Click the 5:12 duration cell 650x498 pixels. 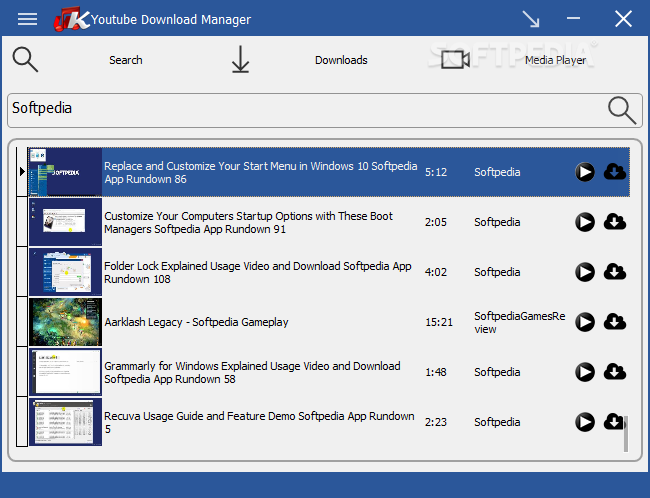coord(436,172)
